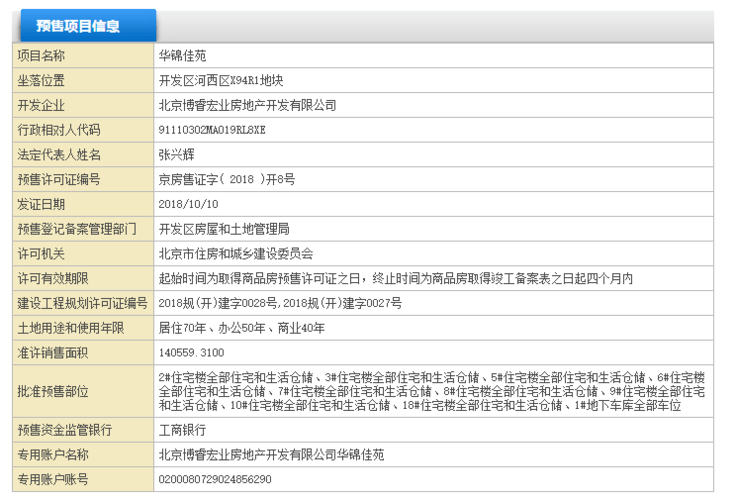
Task: Click the 许可有效期限 validity description text
Action: [395, 278]
